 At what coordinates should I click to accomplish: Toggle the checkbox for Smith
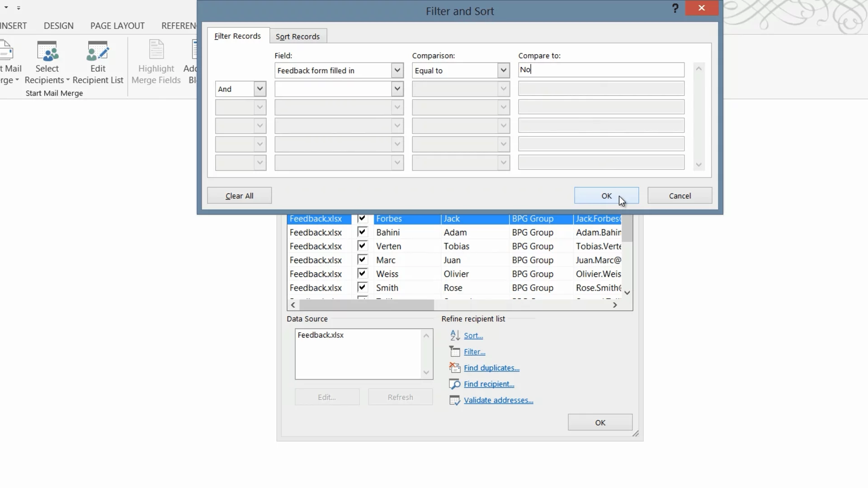coord(362,287)
